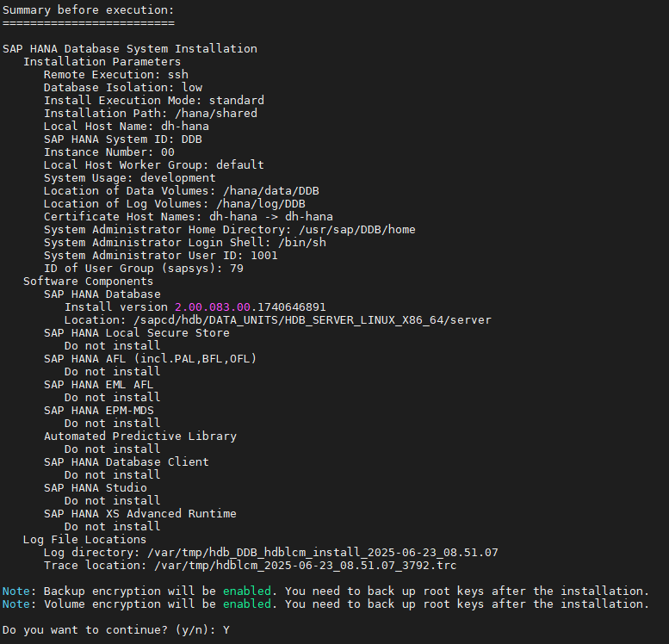The width and height of the screenshot is (669, 644).
Task: Select home directory path '/usr/sap/DDB/home'
Action: 357,229
